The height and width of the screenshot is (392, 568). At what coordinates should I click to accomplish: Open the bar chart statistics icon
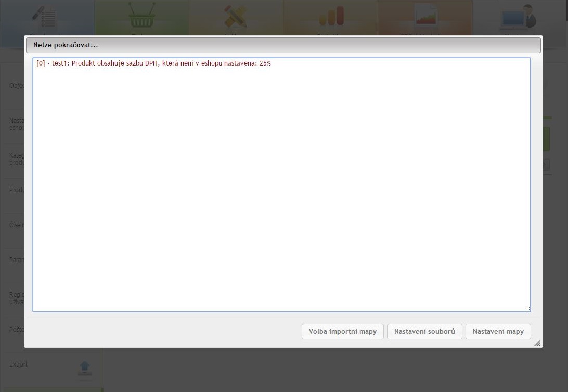[331, 16]
